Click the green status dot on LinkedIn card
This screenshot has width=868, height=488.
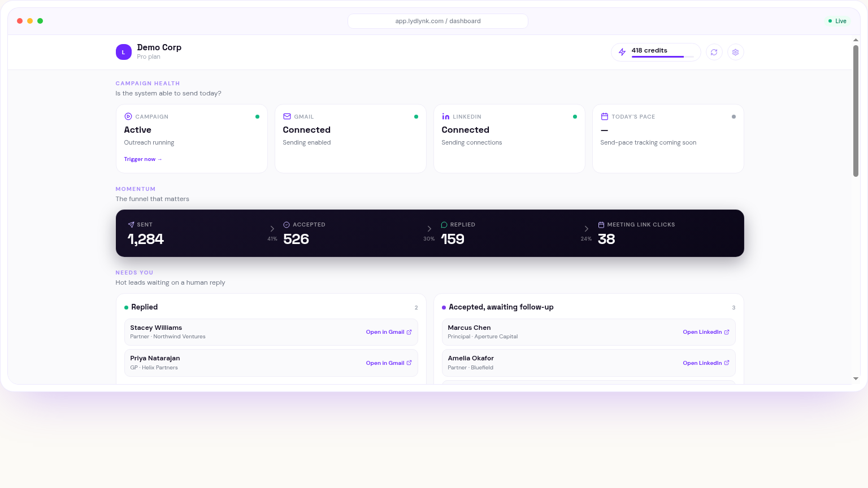(x=575, y=117)
